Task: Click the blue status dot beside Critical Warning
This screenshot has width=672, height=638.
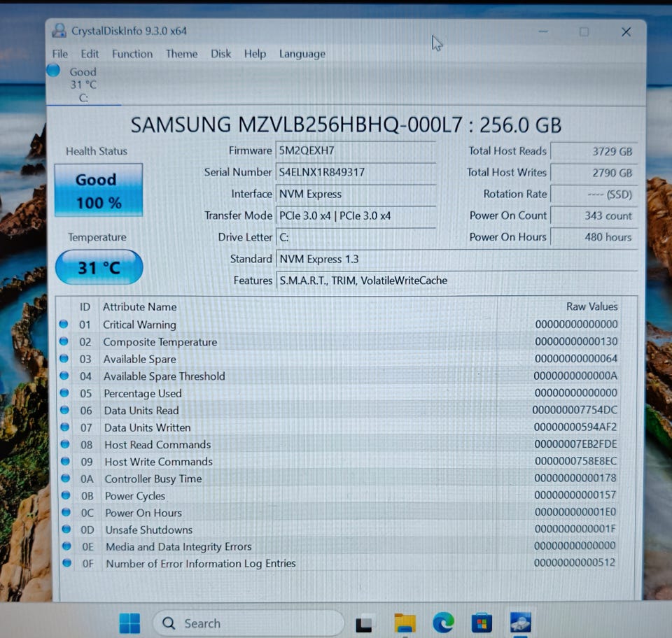Action: (x=64, y=324)
